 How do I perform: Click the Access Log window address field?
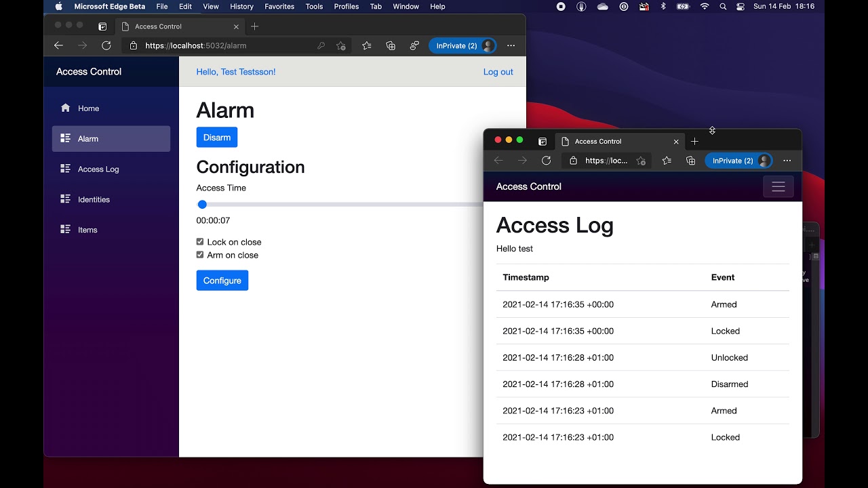point(606,161)
